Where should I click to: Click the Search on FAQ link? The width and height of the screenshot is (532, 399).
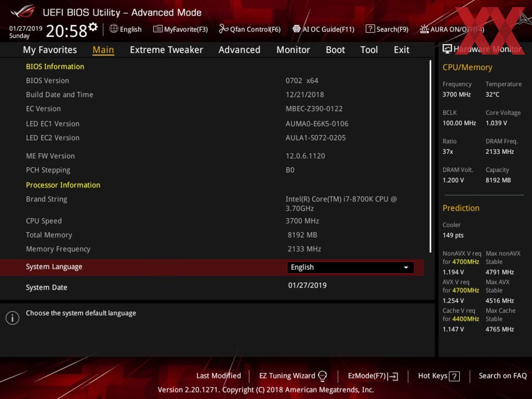pos(503,376)
